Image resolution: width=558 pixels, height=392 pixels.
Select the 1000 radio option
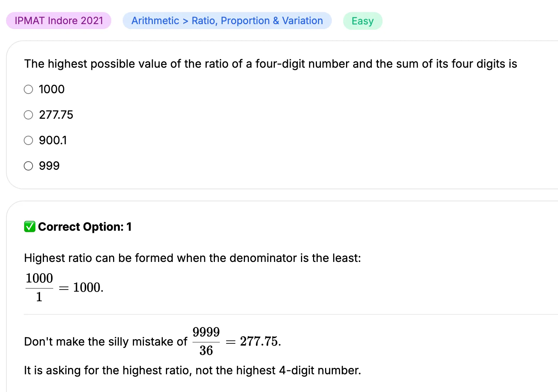tap(28, 89)
